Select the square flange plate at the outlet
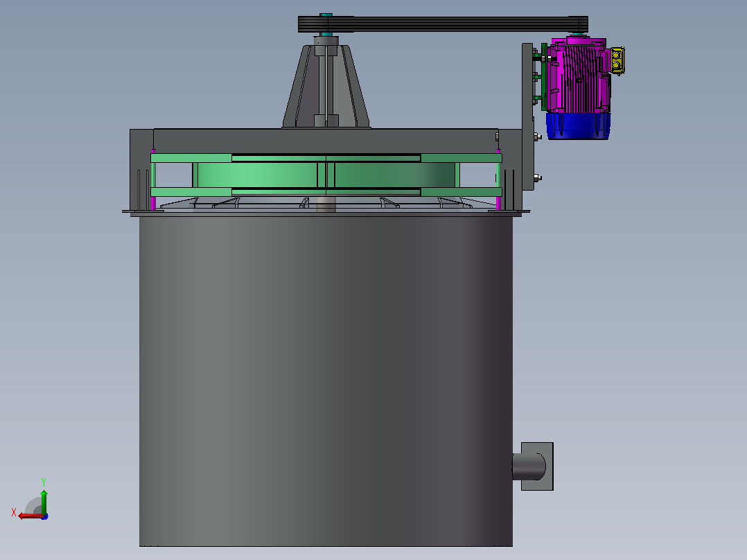Image resolution: width=747 pixels, height=560 pixels. point(538,466)
